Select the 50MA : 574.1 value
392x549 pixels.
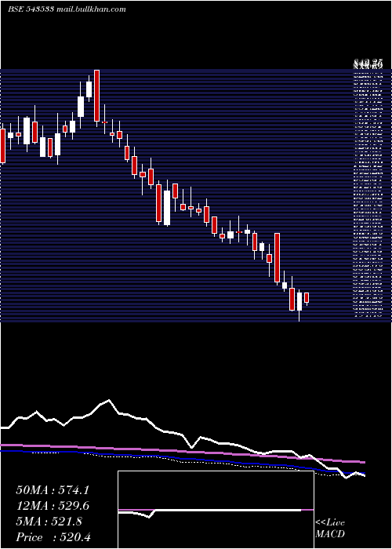point(53,490)
